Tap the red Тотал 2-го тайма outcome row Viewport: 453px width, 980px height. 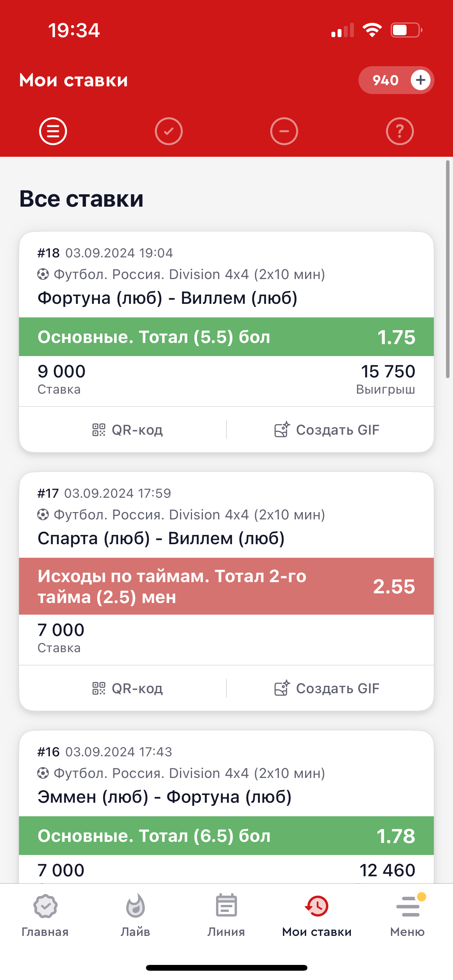coord(226,586)
